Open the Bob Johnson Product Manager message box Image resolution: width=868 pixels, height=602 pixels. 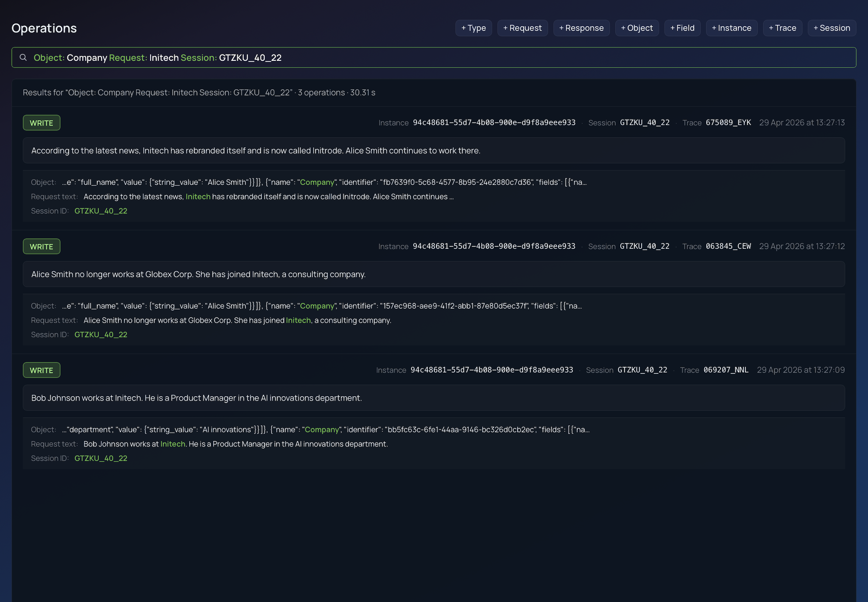[434, 398]
